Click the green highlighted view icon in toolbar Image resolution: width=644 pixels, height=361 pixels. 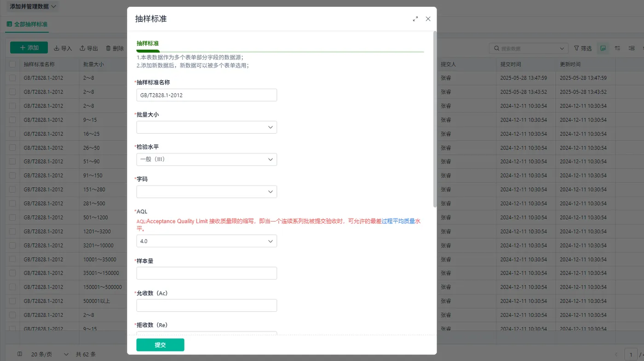point(603,48)
